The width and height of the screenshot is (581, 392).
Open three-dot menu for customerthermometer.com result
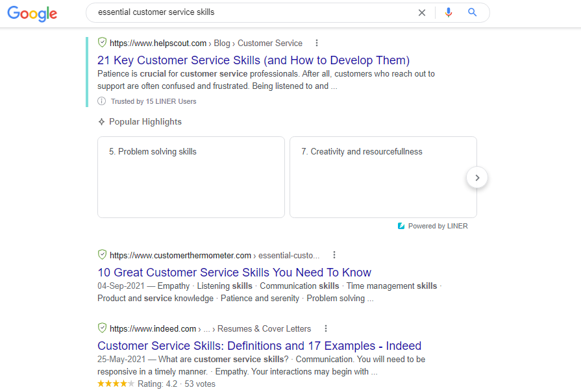point(334,255)
